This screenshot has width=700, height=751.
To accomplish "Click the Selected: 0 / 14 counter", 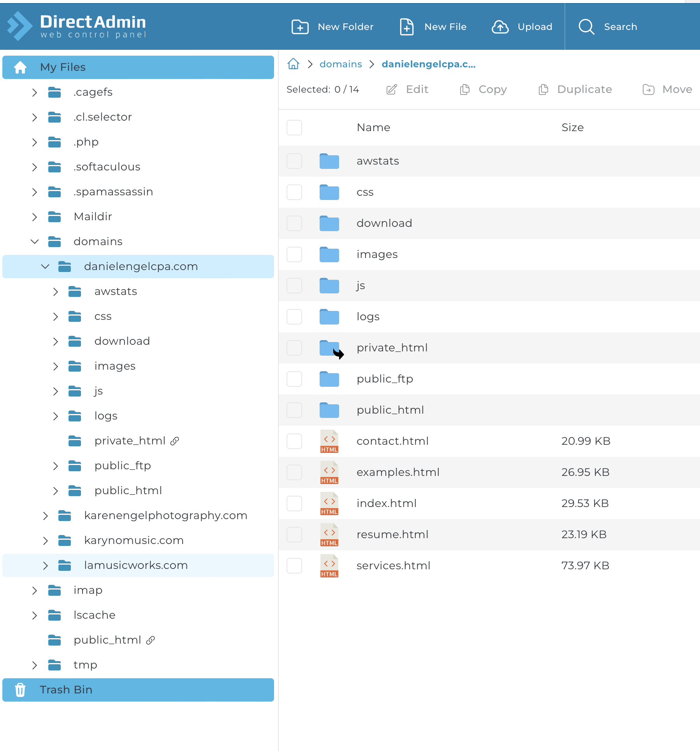I will (323, 89).
